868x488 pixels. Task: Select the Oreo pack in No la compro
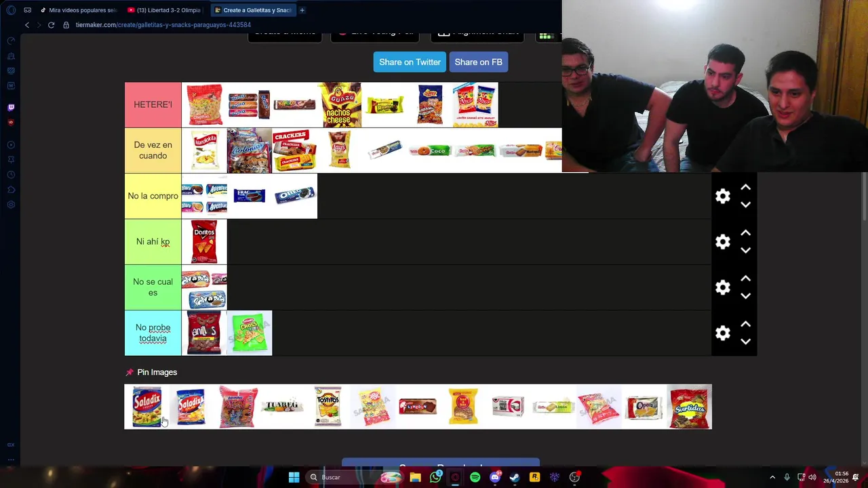pos(294,196)
